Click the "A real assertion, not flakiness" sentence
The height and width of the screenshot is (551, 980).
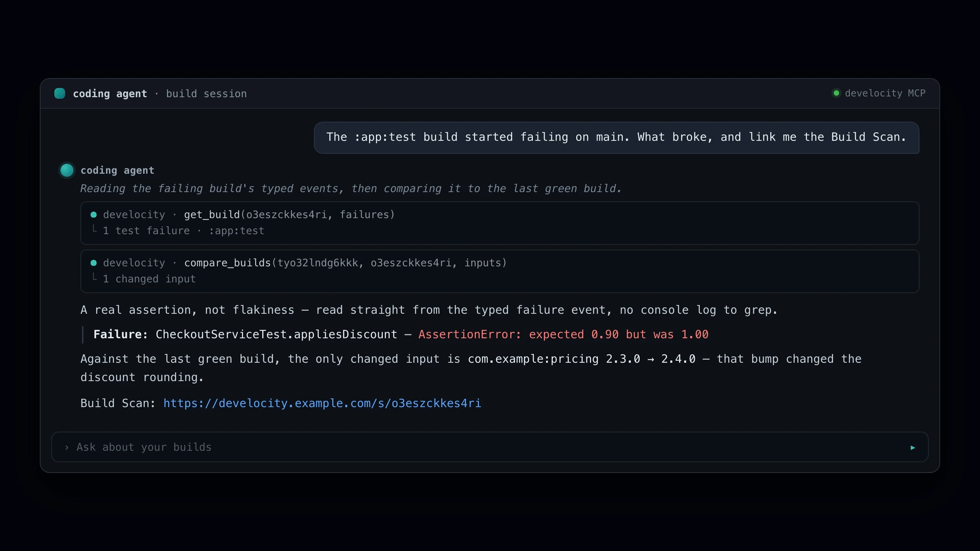point(429,310)
